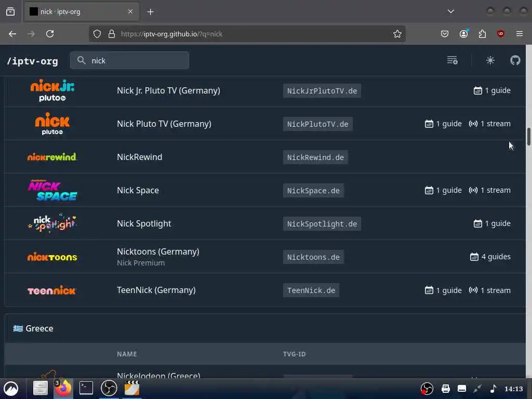The height and width of the screenshot is (399, 532).
Task: Open 1 guide for Nick Space
Action: tap(443, 190)
